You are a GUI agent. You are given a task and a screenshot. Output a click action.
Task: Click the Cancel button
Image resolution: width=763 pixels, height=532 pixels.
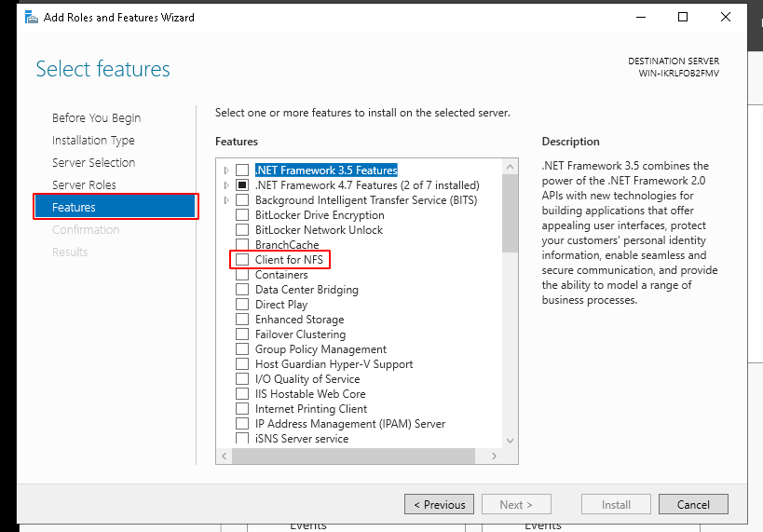(x=693, y=505)
